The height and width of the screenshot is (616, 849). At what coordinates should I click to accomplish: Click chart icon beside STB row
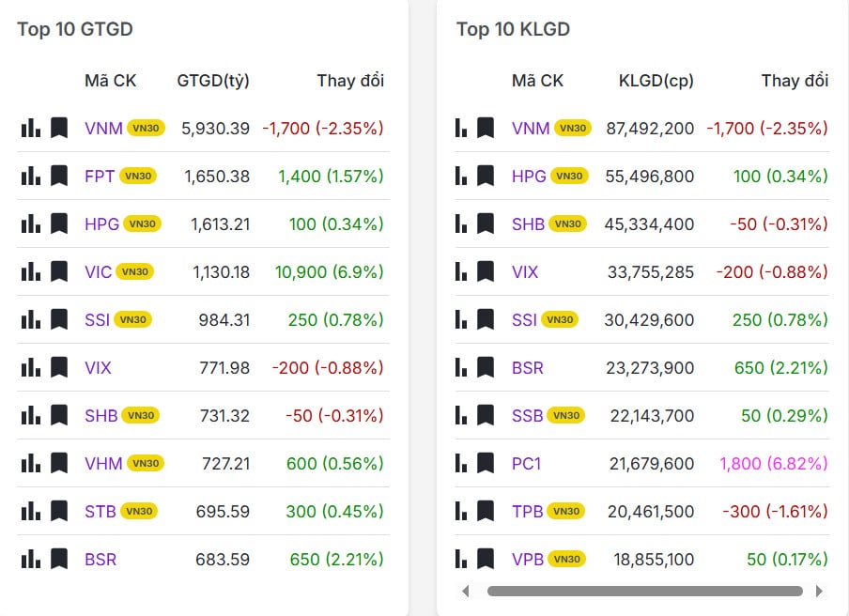pyautogui.click(x=30, y=511)
